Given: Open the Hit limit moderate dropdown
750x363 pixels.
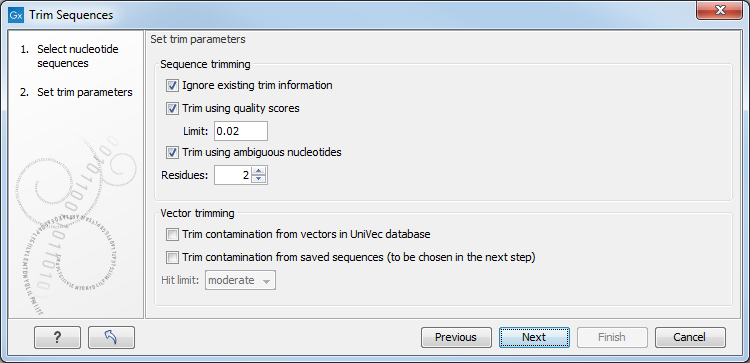Looking at the screenshot, I should pyautogui.click(x=241, y=280).
